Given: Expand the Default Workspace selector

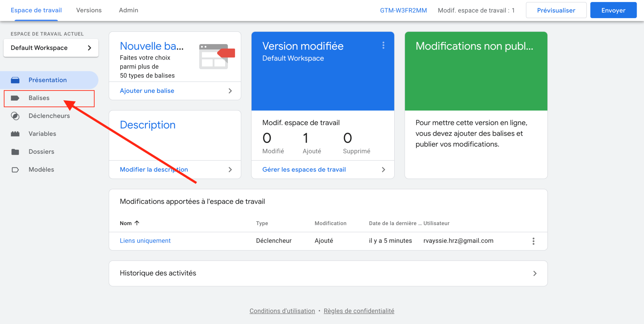Looking at the screenshot, I should tap(51, 48).
